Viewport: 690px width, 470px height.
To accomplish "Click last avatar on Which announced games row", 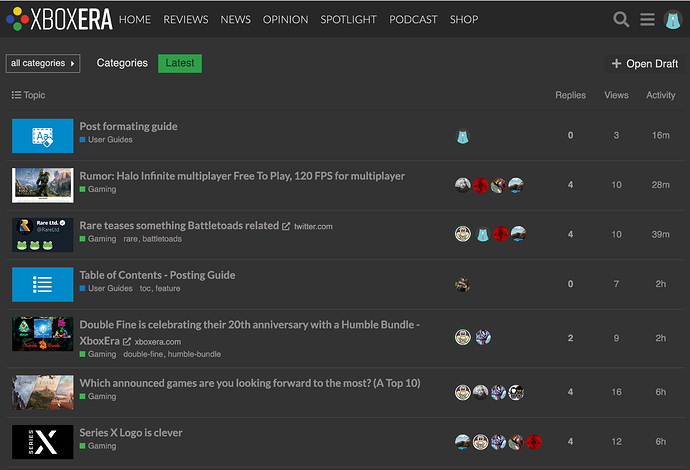I will coord(516,392).
